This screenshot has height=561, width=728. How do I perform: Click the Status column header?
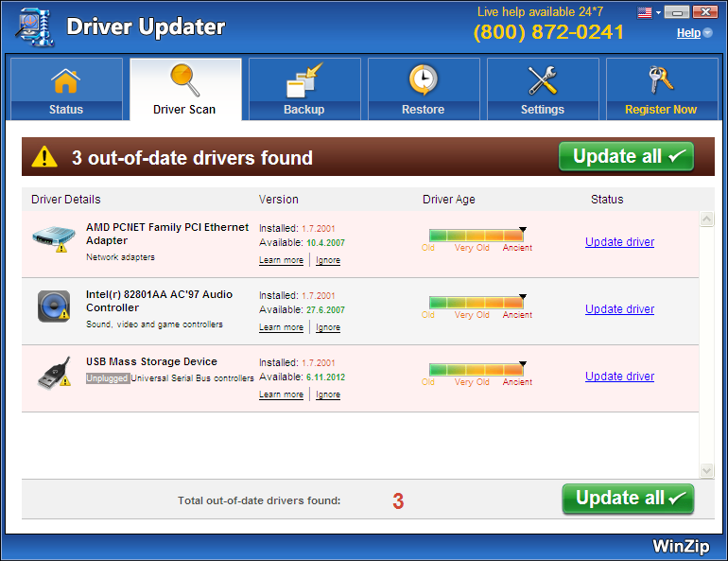point(607,200)
